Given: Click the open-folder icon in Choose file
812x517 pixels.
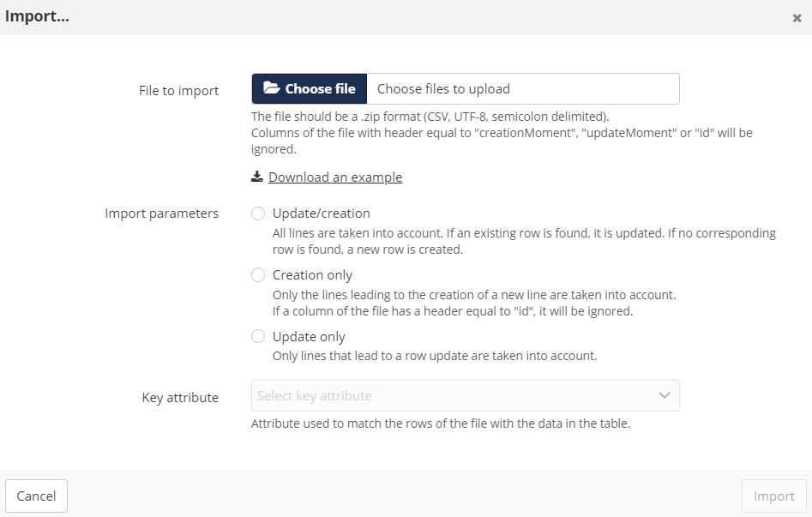Looking at the screenshot, I should click(x=271, y=88).
